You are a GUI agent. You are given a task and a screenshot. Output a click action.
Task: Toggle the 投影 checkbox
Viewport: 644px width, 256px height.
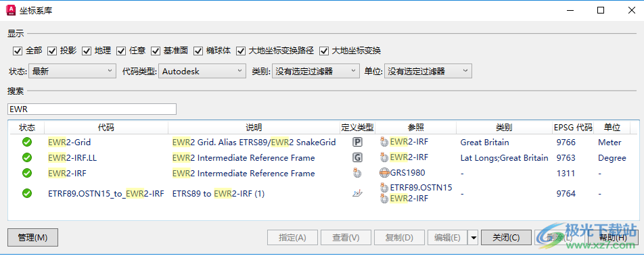[x=51, y=51]
